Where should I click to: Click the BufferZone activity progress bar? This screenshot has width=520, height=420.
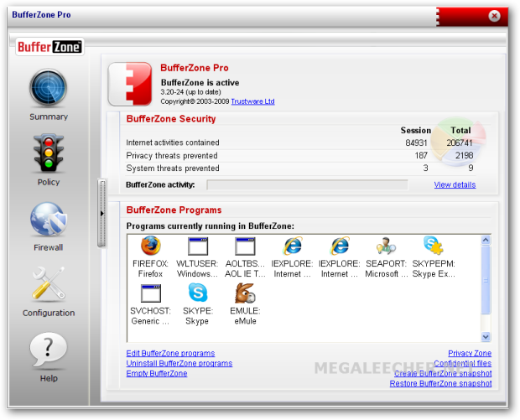[x=307, y=185]
